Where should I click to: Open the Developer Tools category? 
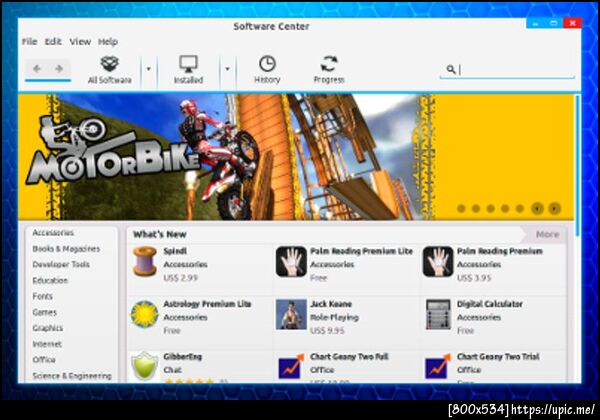tap(61, 264)
